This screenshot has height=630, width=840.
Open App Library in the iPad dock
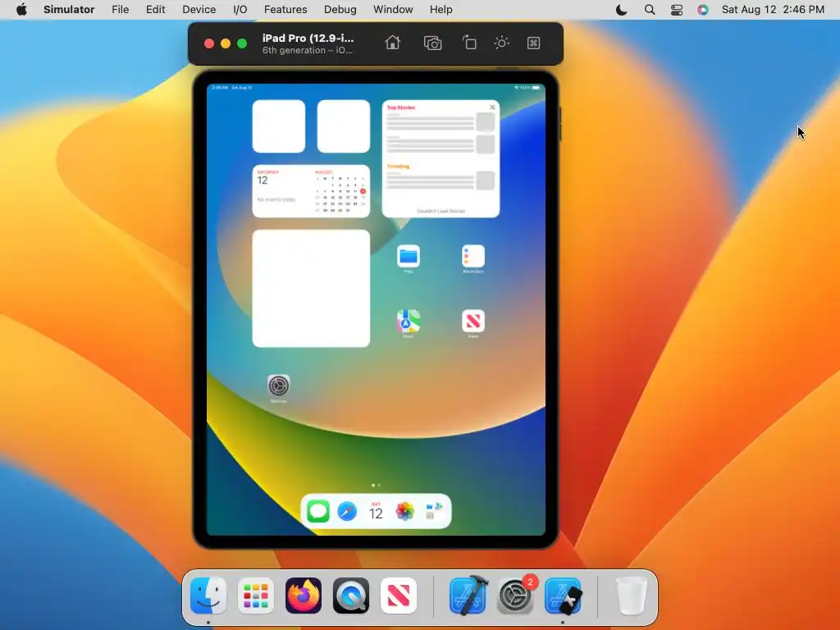point(434,511)
